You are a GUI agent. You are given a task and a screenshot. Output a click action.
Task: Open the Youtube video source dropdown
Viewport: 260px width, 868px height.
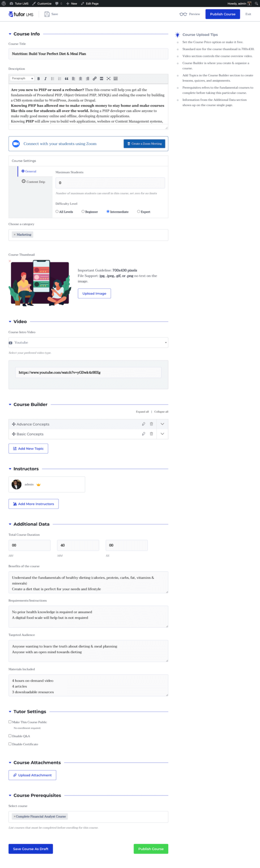[x=88, y=343]
